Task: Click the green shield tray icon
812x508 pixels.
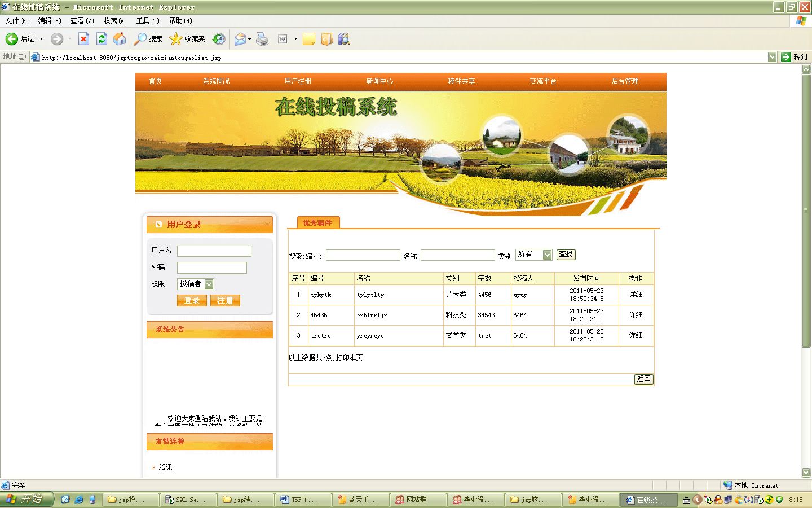Action: 779,500
